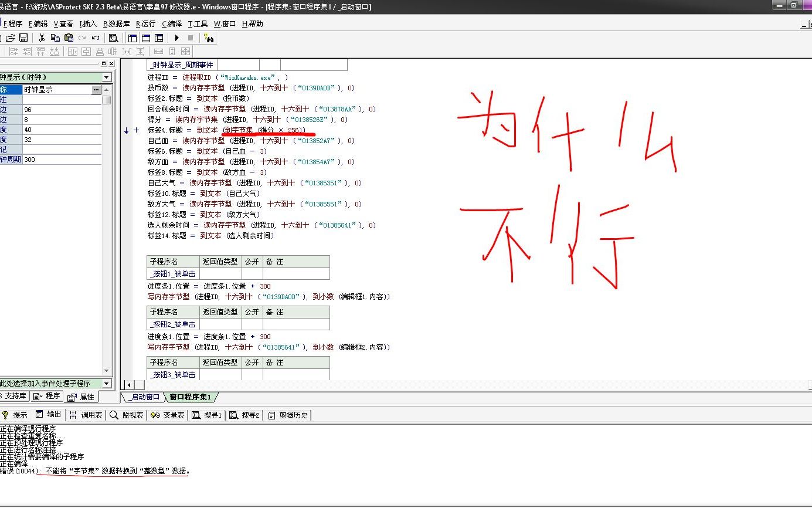The image size is (812, 508).
Task: Click the code editor left scroll arrow
Action: tap(130, 385)
